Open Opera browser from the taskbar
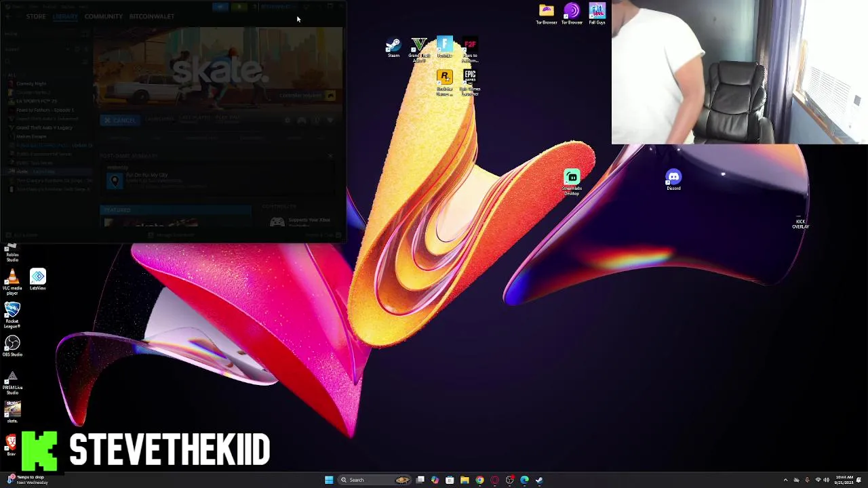 pyautogui.click(x=494, y=480)
